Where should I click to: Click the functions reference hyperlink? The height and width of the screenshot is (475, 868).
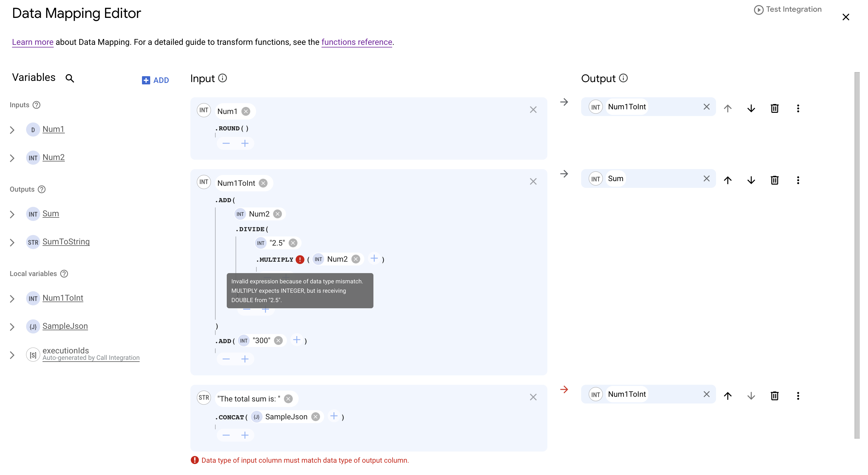click(356, 42)
